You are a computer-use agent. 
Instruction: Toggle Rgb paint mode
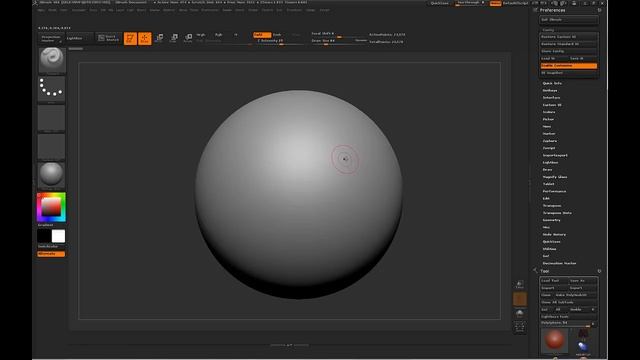pos(219,35)
